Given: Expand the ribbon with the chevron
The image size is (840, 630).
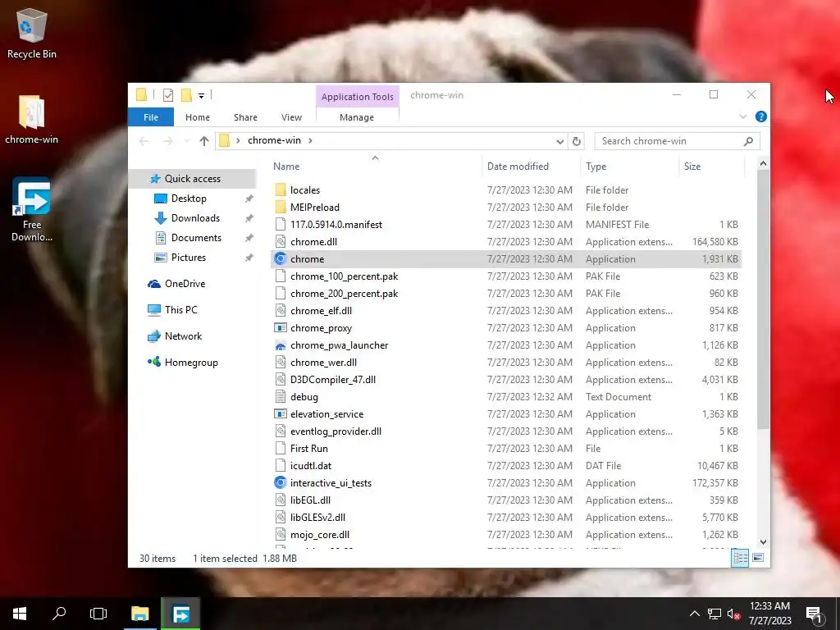Looking at the screenshot, I should tap(742, 116).
